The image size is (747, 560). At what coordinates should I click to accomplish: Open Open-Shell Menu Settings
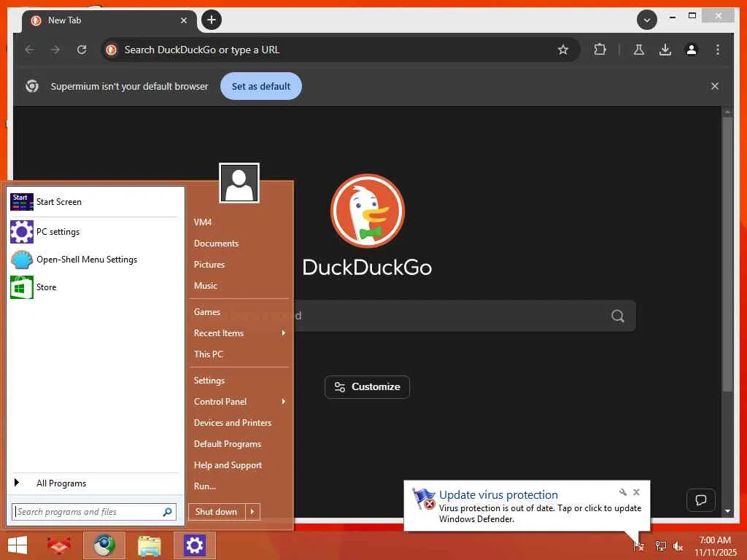tap(94, 260)
